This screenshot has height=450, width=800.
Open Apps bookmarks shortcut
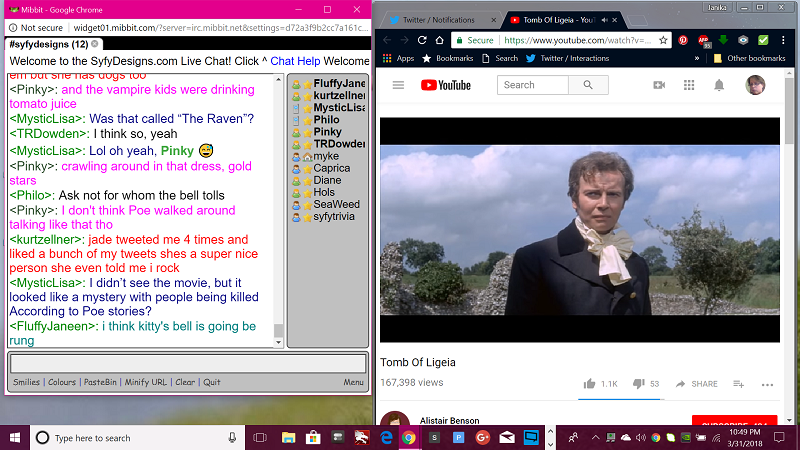398,58
